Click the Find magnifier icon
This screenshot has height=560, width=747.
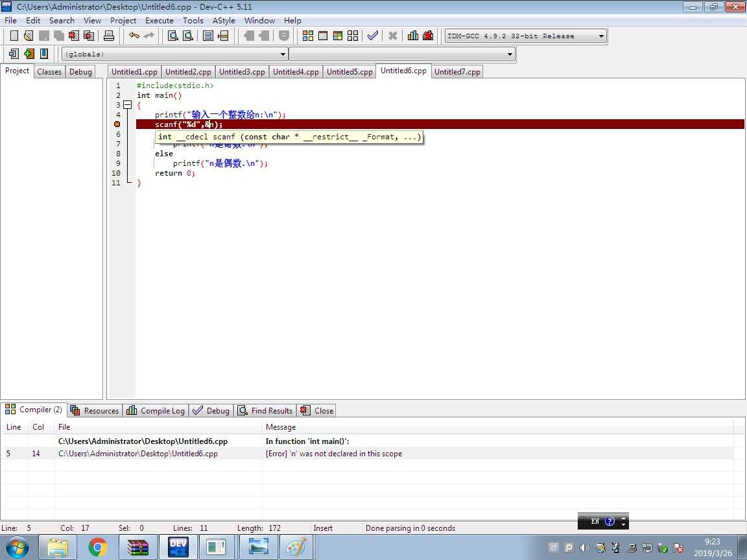173,36
